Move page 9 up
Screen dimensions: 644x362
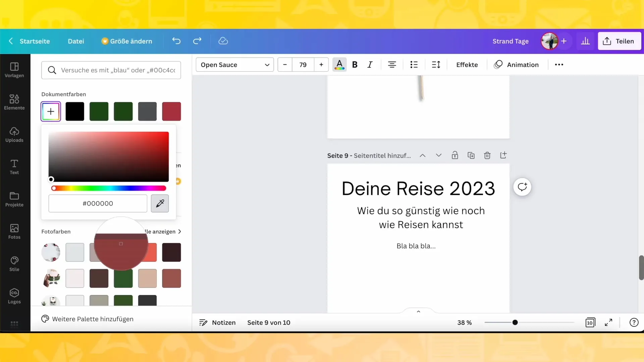[x=423, y=156]
